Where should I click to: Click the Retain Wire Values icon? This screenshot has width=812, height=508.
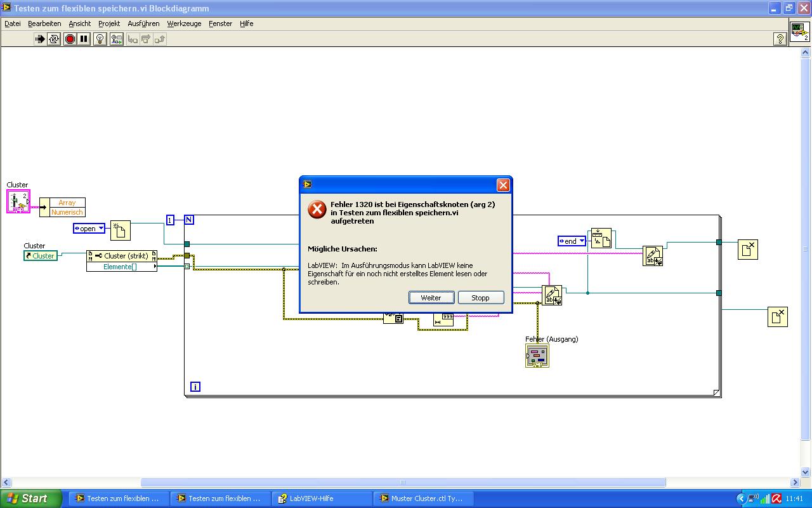tap(117, 39)
